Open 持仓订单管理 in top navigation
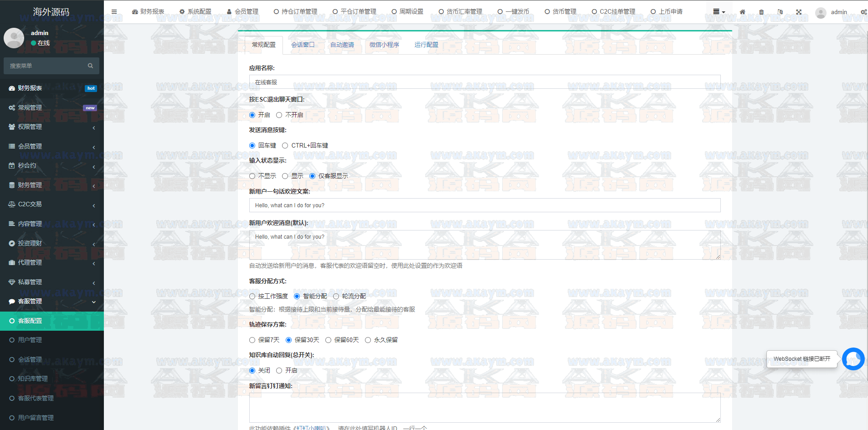Image resolution: width=868 pixels, height=430 pixels. 295,12
